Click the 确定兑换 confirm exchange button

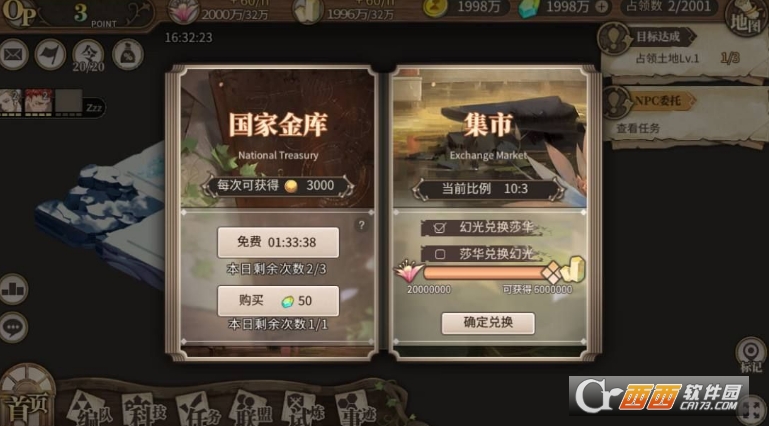coord(488,323)
